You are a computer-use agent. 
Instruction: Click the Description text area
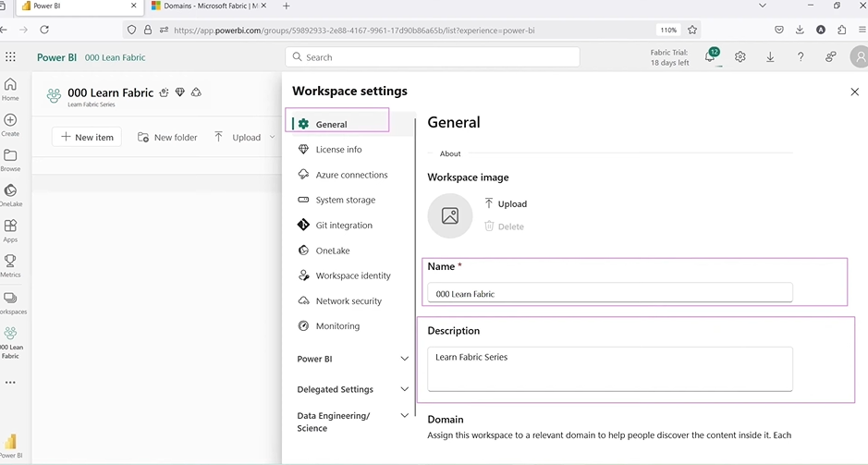click(x=609, y=369)
